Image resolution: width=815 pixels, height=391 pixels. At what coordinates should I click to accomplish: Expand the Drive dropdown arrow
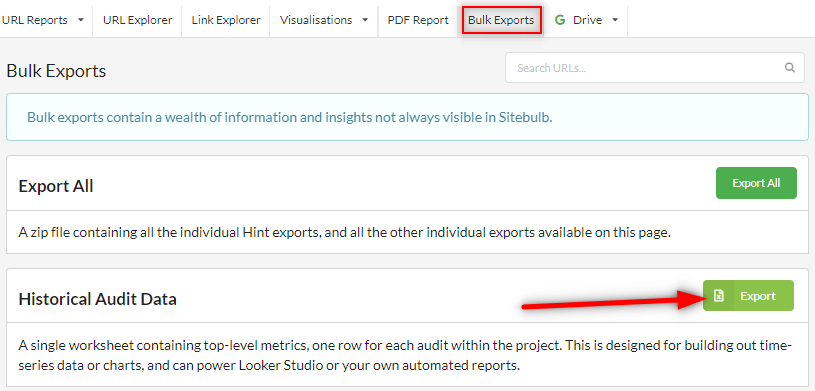point(615,20)
